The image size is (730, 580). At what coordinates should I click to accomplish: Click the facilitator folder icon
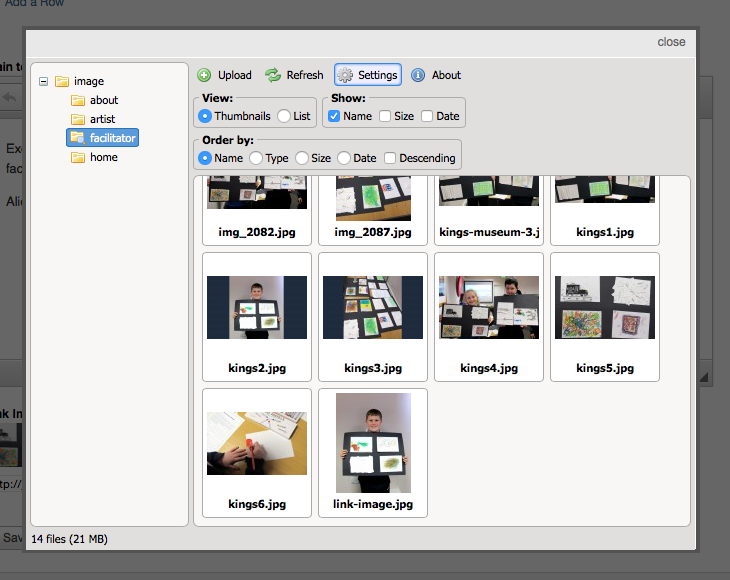(x=77, y=138)
